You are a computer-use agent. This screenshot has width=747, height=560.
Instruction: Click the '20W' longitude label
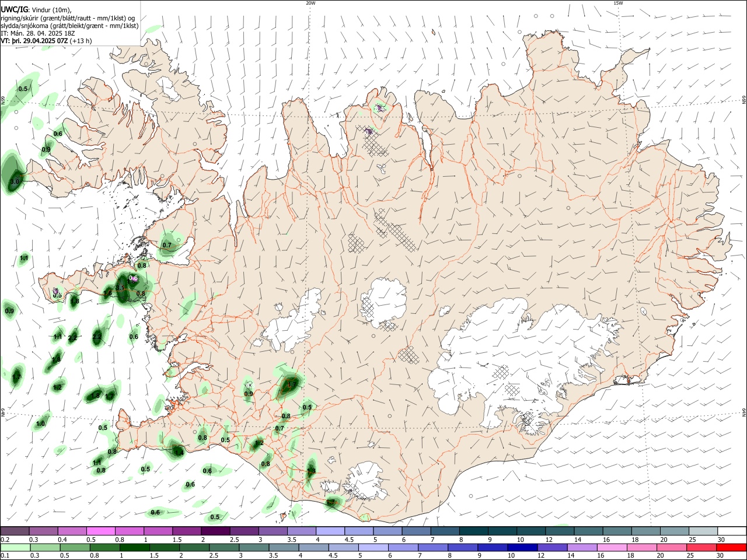point(310,3)
